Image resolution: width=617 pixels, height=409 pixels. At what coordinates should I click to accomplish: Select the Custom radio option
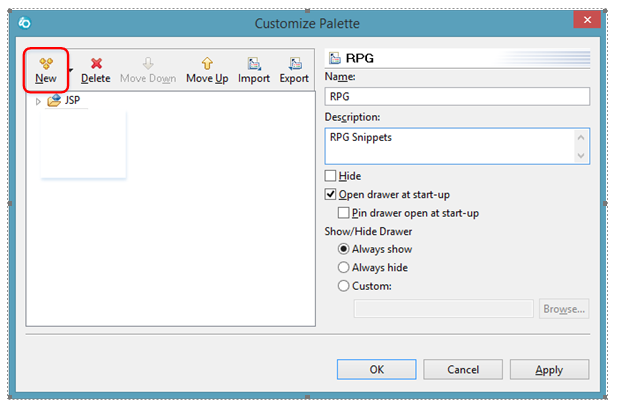(345, 286)
